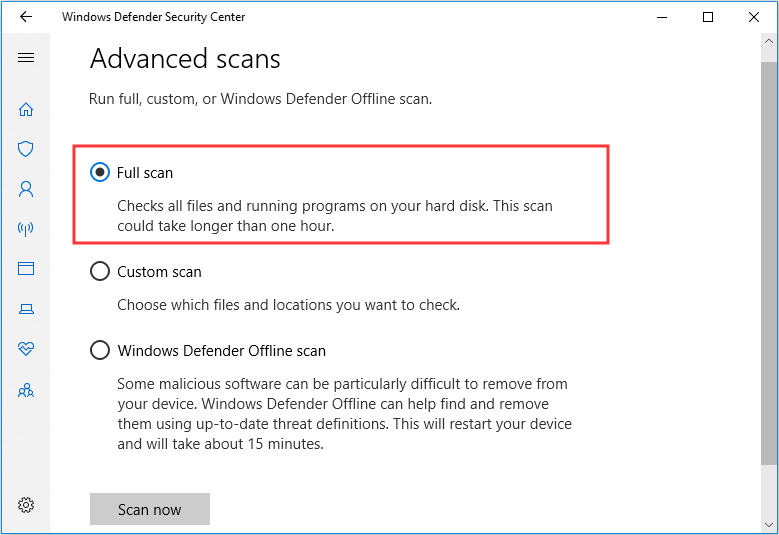
Task: Select Windows Defender Offline scan option
Action: (x=100, y=350)
